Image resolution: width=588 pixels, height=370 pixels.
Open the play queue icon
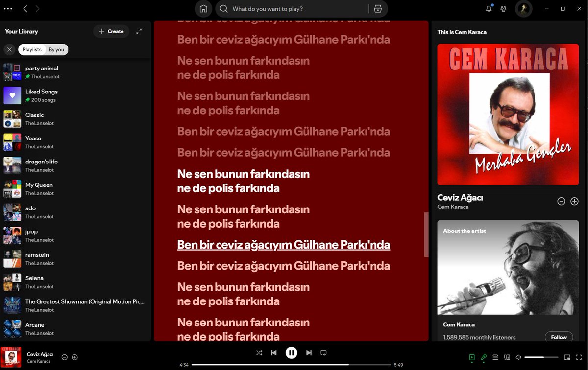(495, 357)
